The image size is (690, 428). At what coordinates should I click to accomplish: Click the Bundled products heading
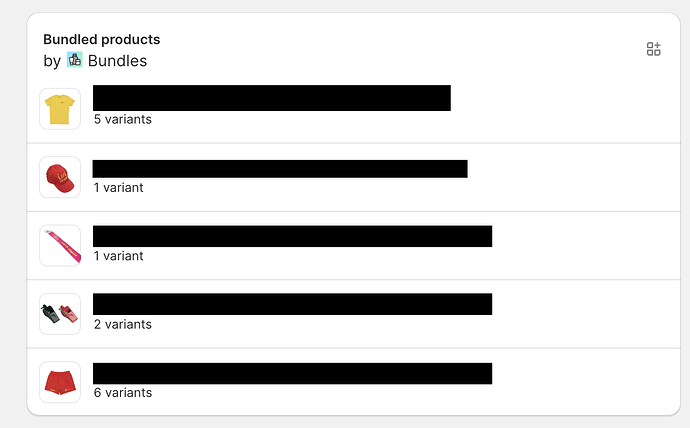pos(101,39)
